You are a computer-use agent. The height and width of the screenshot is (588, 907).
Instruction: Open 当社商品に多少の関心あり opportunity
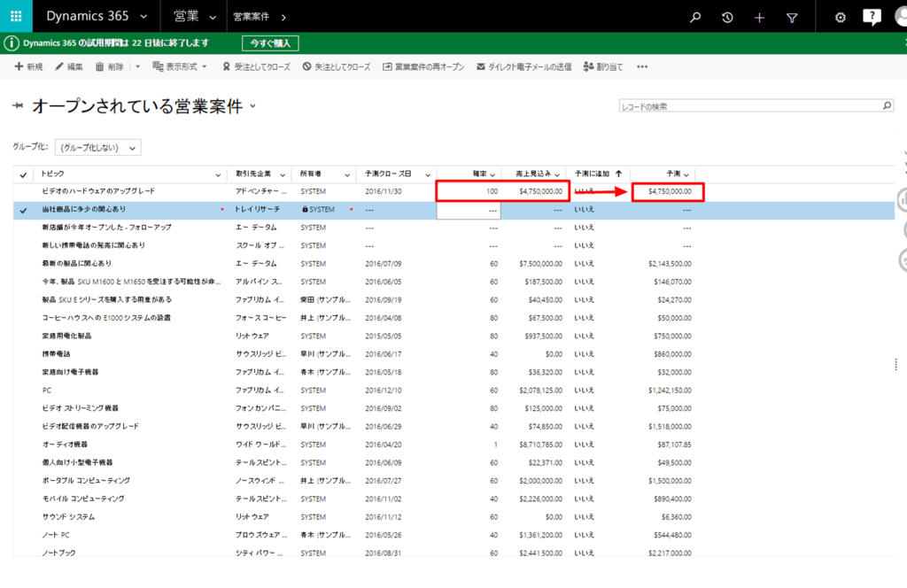[83, 209]
